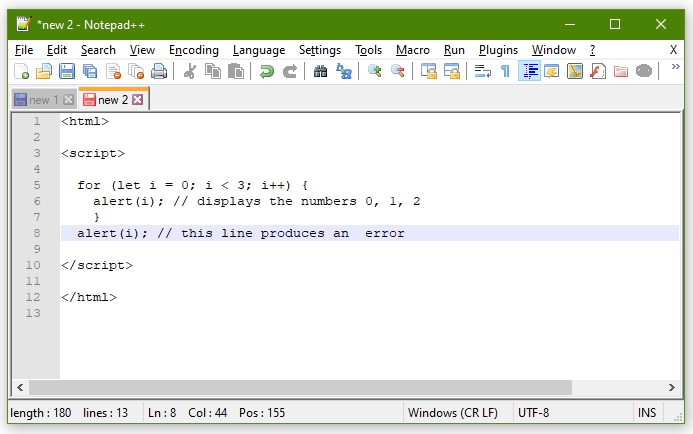Open the Document Map icon
Screen dimensions: 693x434
575,72
